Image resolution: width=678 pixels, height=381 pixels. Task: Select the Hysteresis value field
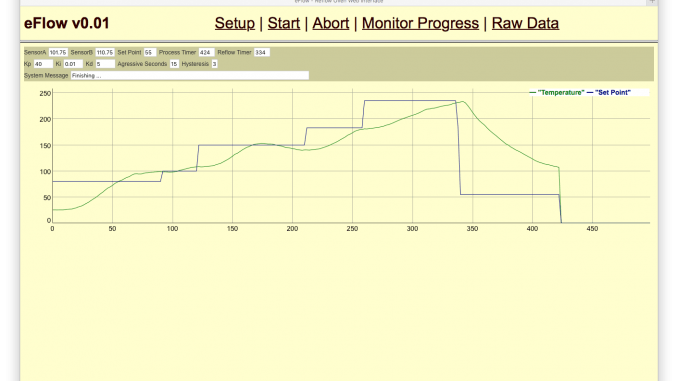click(214, 64)
